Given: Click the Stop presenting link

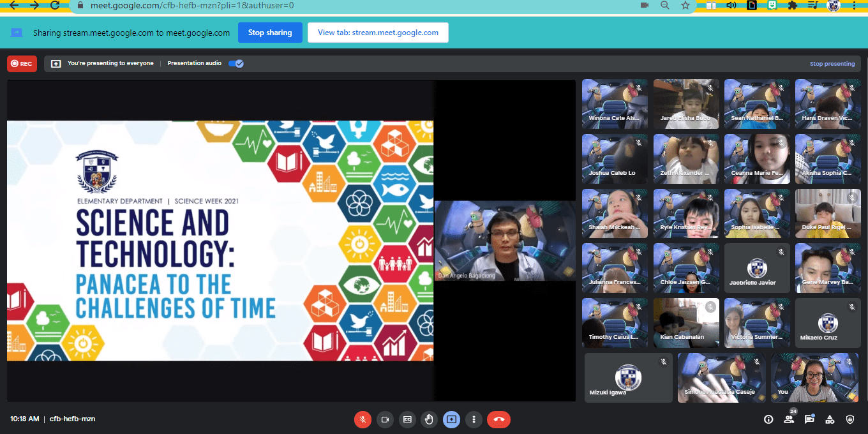Looking at the screenshot, I should coord(832,64).
